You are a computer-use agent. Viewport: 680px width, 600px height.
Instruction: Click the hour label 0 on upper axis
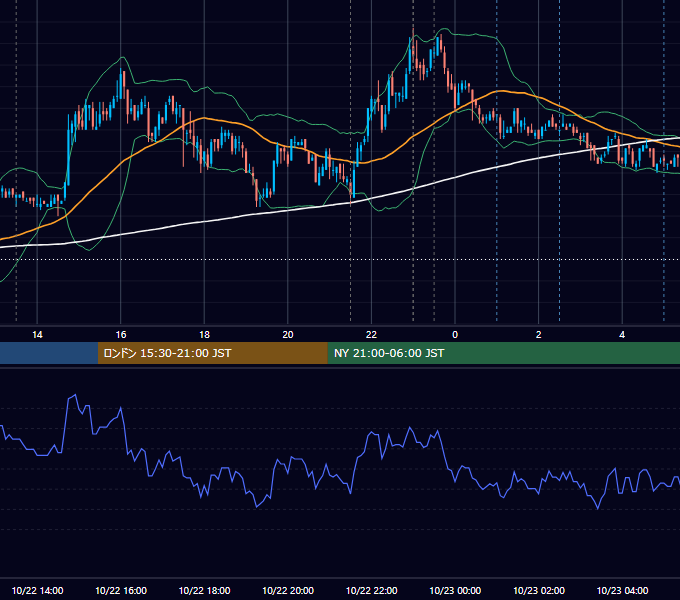(x=455, y=335)
